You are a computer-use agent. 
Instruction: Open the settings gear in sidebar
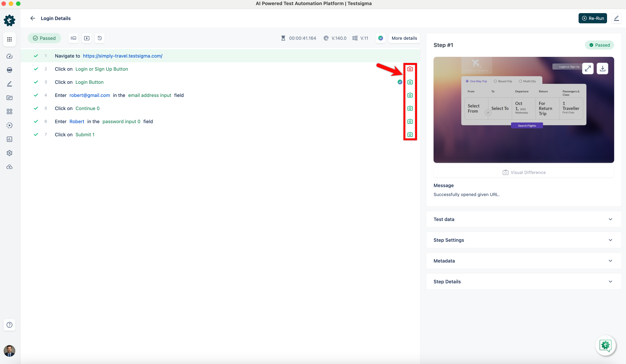point(9,153)
